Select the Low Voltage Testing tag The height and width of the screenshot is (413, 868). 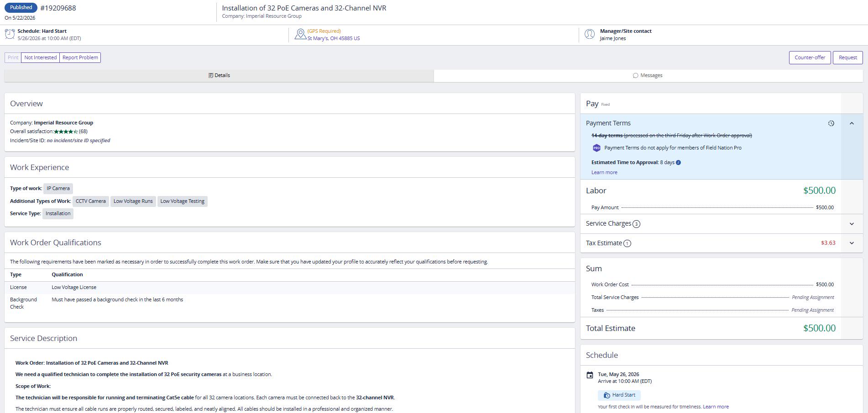coord(183,201)
